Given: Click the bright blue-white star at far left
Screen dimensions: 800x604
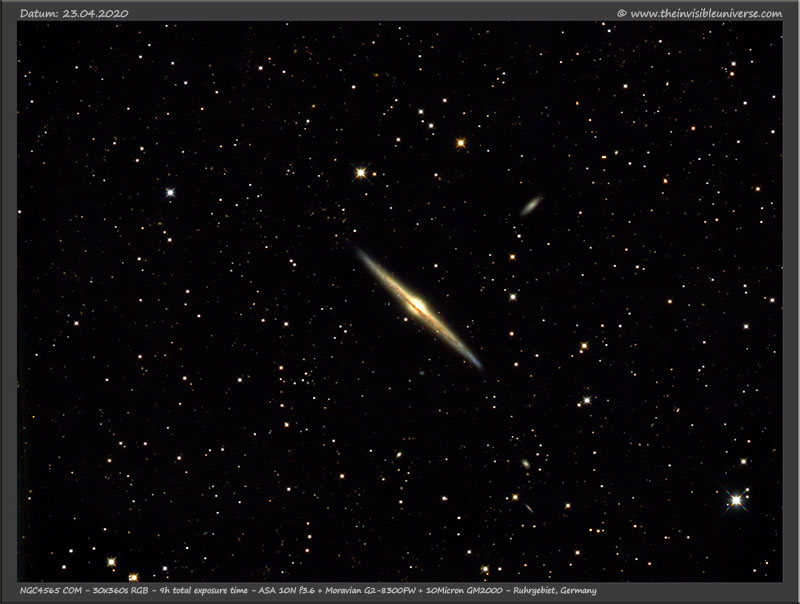Looking at the screenshot, I should [x=170, y=191].
